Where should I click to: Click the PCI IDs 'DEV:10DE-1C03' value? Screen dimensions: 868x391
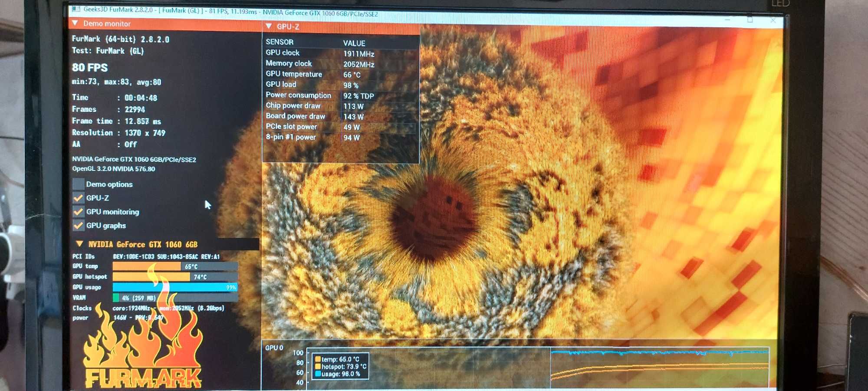(134, 256)
